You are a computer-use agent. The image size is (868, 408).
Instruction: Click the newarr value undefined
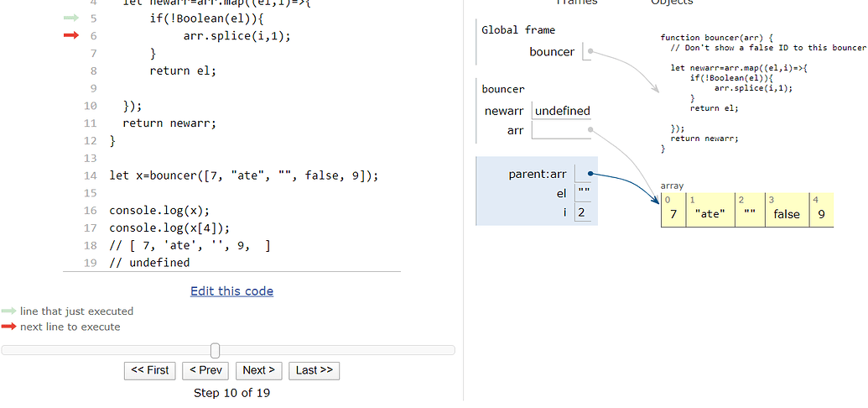click(x=562, y=111)
